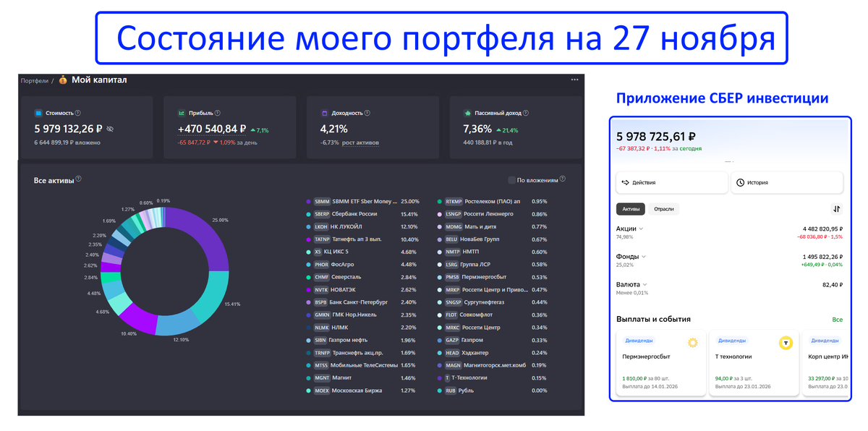Screen dimensions: 868x431
Task: Select the Активы tab
Action: click(x=631, y=209)
